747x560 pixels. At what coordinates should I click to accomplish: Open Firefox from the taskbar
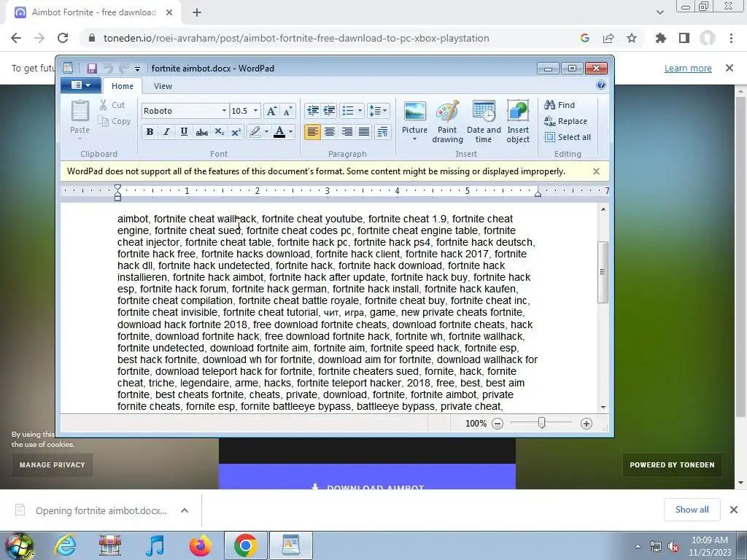coord(200,545)
